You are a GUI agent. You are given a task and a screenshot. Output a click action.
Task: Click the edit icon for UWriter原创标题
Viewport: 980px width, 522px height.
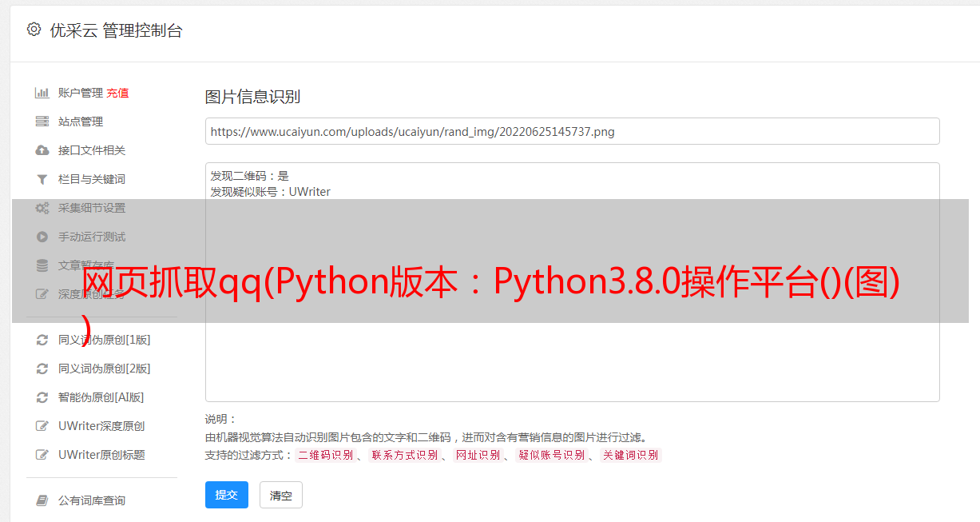(42, 455)
